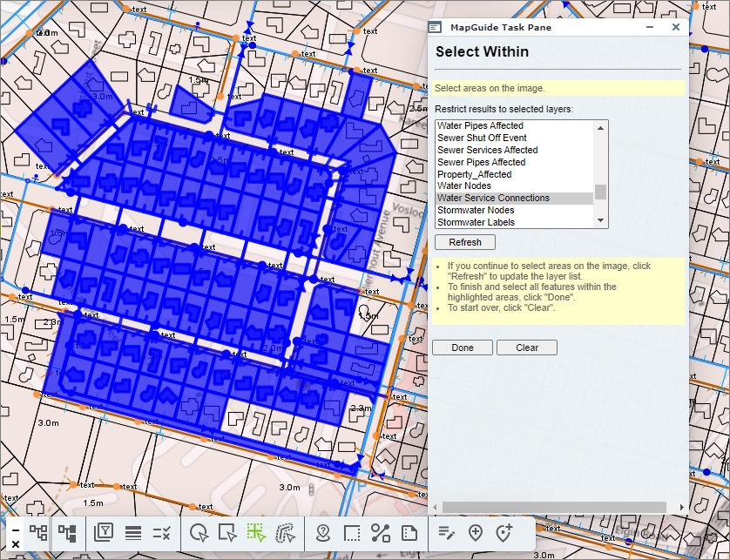Click the dotted rectangle toolbar icon
This screenshot has width=730, height=560.
pyautogui.click(x=352, y=533)
